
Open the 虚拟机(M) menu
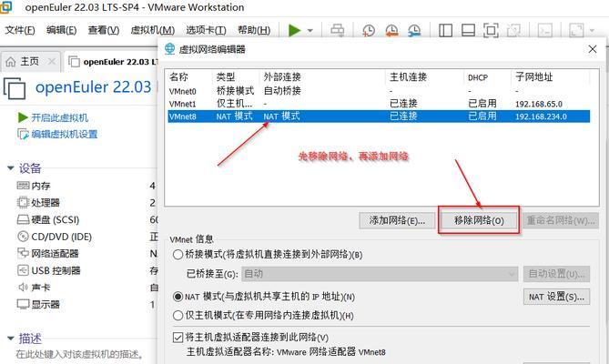[x=153, y=30]
